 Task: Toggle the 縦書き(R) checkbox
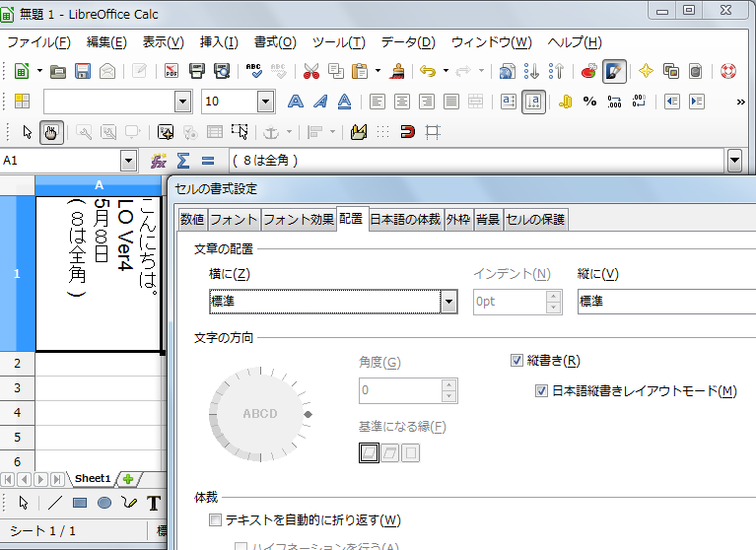click(516, 360)
